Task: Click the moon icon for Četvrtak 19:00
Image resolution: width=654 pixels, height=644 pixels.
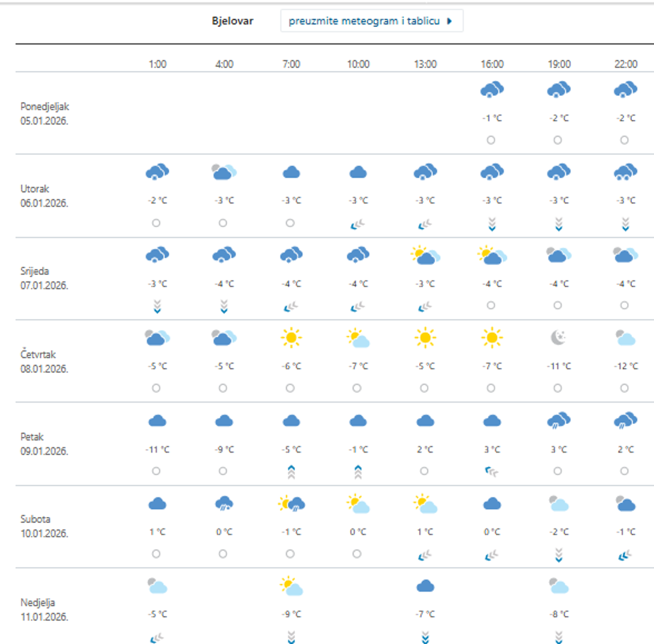Action: (557, 338)
